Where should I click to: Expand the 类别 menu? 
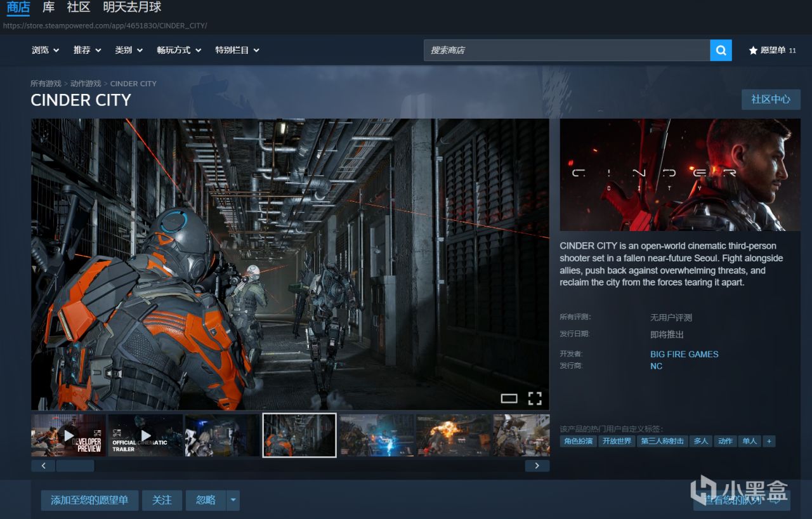point(129,50)
